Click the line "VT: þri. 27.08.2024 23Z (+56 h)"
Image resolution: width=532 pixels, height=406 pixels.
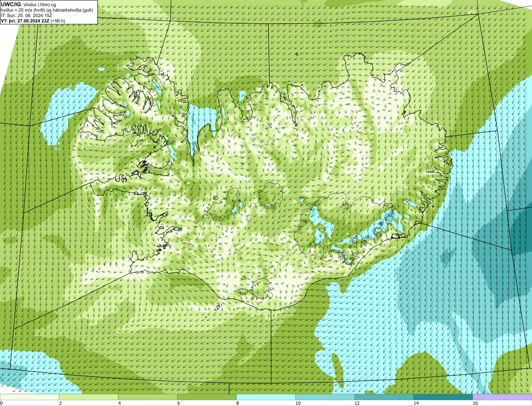(x=33, y=20)
